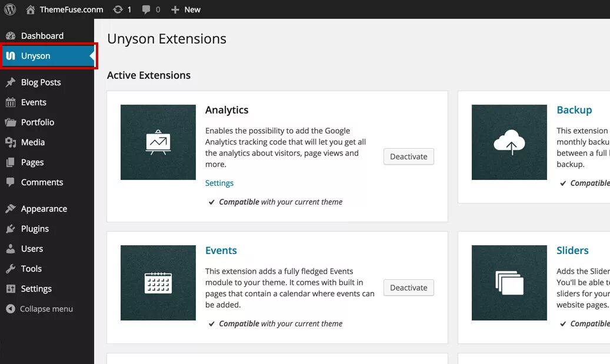Open the Events extension title link
Screen dimensions: 610x364
(221, 251)
